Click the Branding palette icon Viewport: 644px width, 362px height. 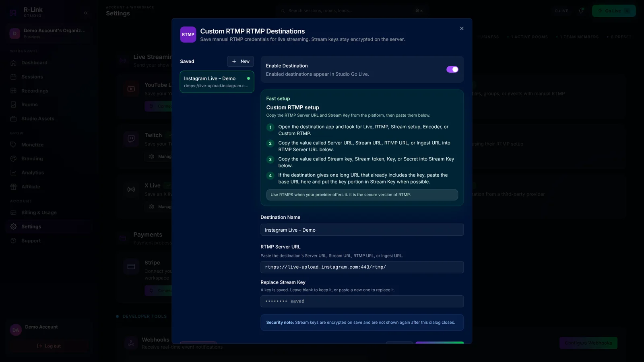pos(13,158)
